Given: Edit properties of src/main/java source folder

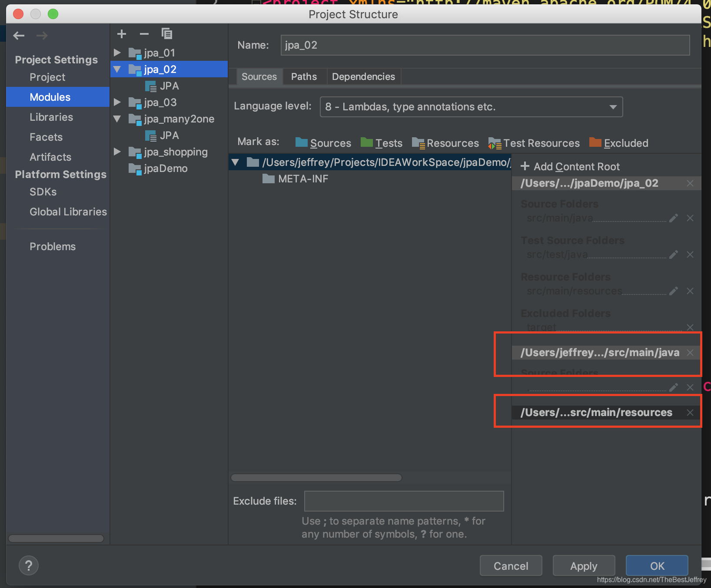Looking at the screenshot, I should pos(674,218).
